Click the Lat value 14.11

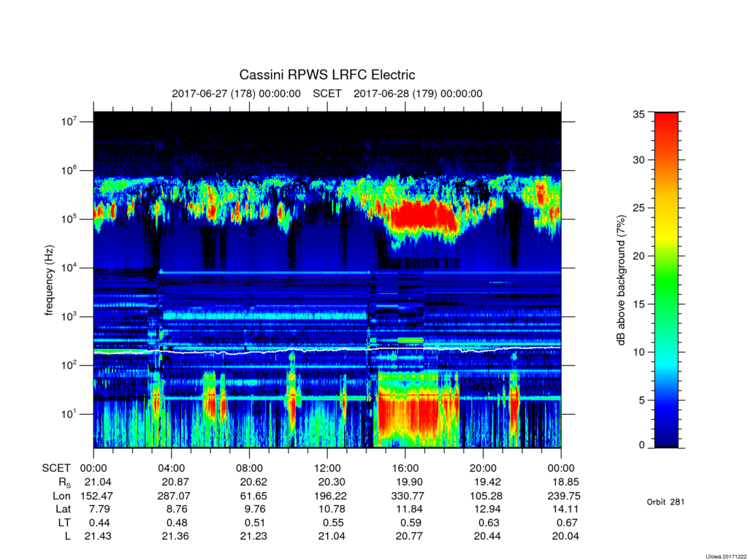click(x=565, y=510)
